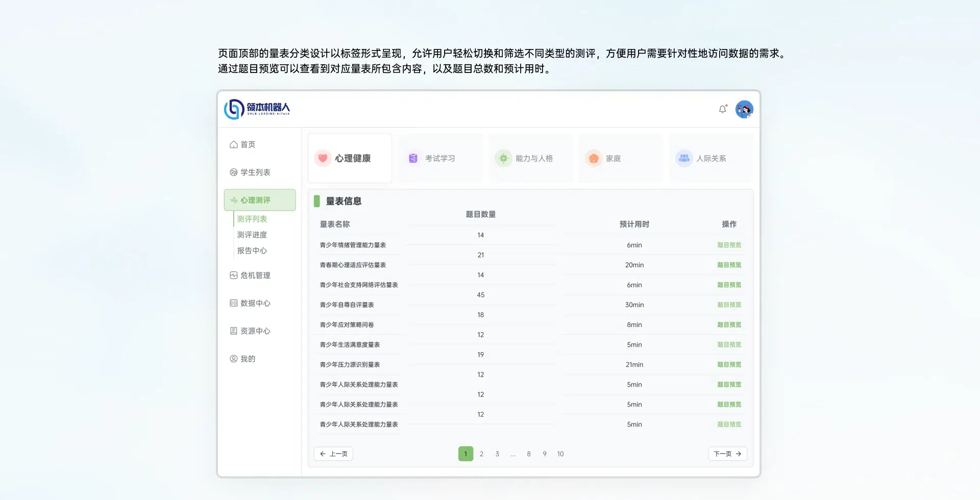Click 题目预览 for 青少年自尊自评量表
Viewport: 980px width, 500px height.
coord(729,305)
